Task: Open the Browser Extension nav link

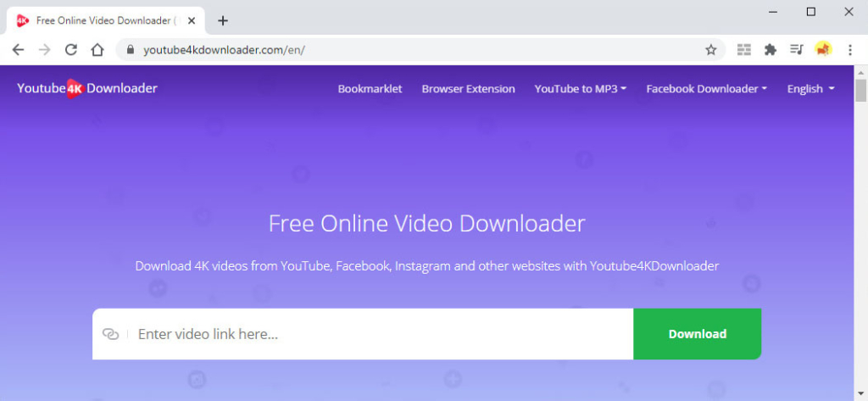Action: [468, 89]
